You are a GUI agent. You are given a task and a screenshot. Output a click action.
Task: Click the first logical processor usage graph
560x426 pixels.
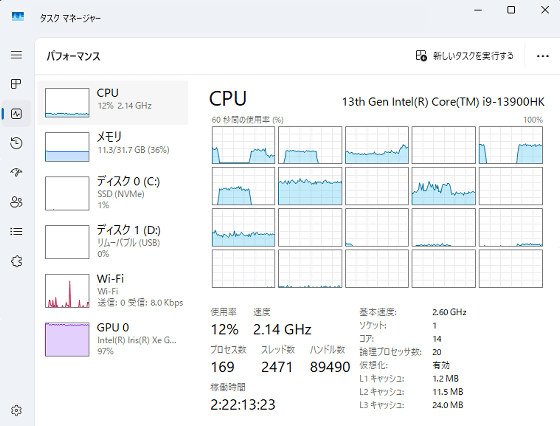[x=243, y=145]
